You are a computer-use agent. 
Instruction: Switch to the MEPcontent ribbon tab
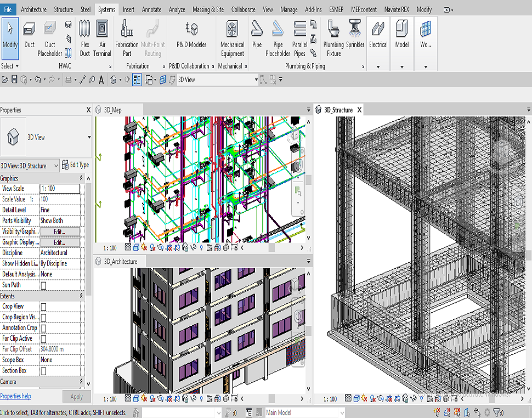pos(364,9)
